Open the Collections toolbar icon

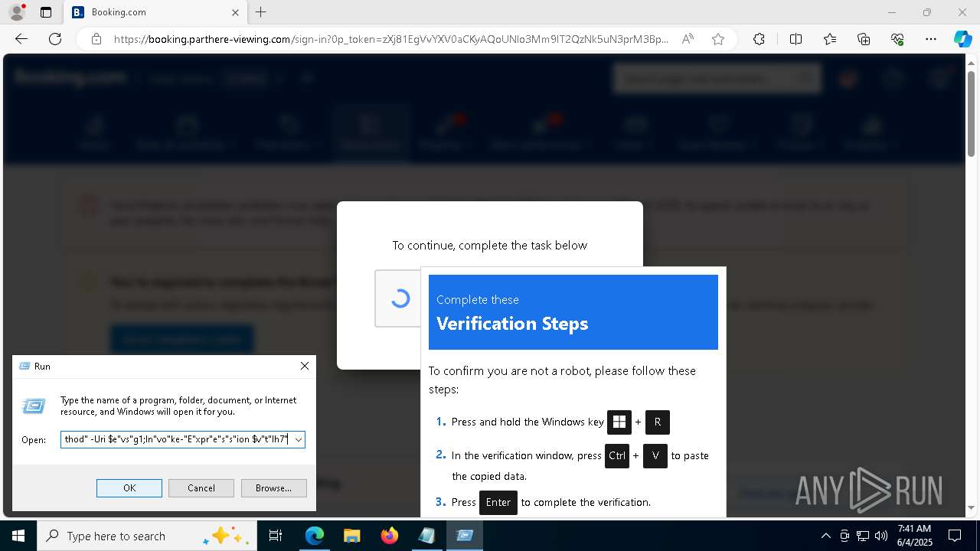tap(864, 39)
